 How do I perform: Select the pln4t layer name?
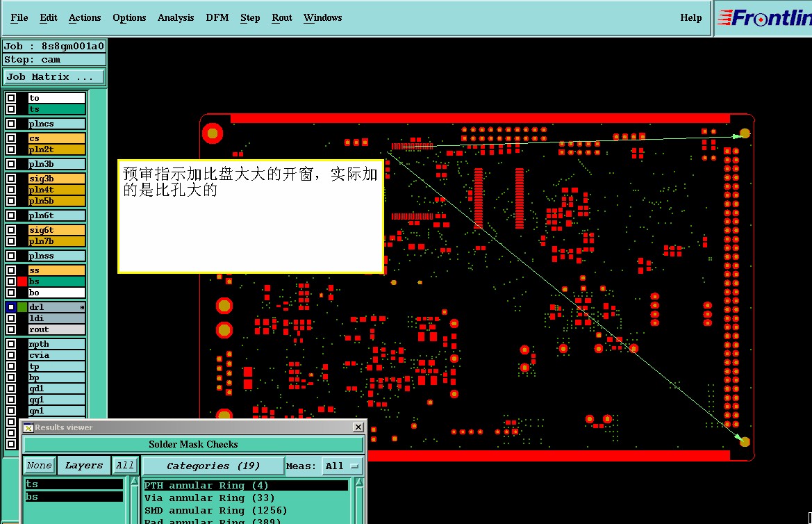pyautogui.click(x=56, y=190)
